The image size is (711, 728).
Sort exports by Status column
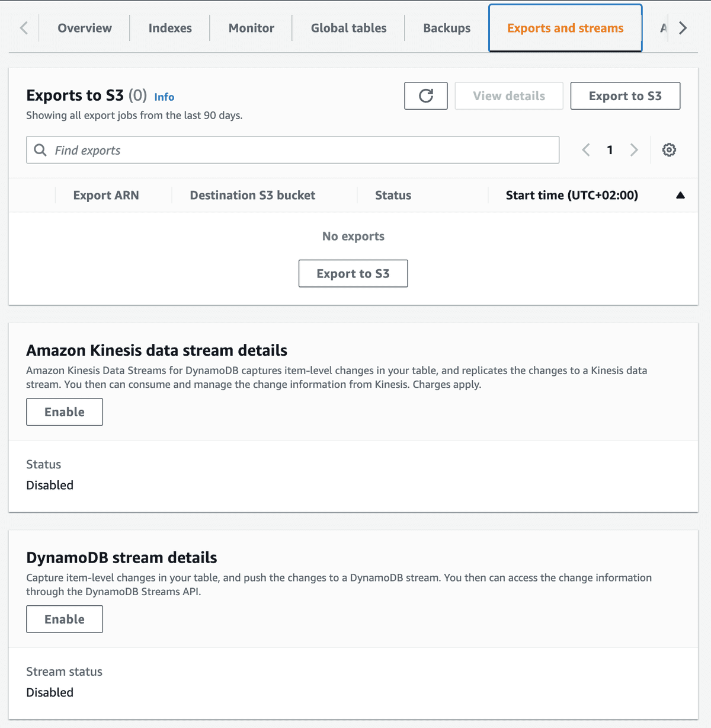point(393,195)
